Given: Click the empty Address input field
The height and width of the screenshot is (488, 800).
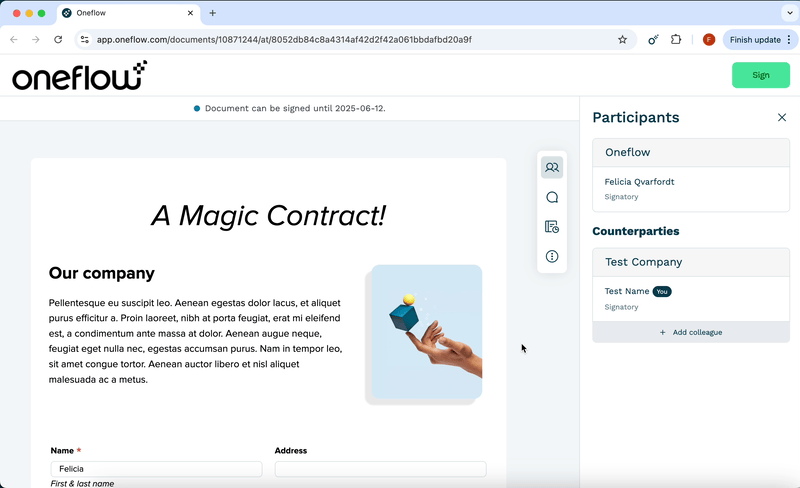Looking at the screenshot, I should 381,469.
